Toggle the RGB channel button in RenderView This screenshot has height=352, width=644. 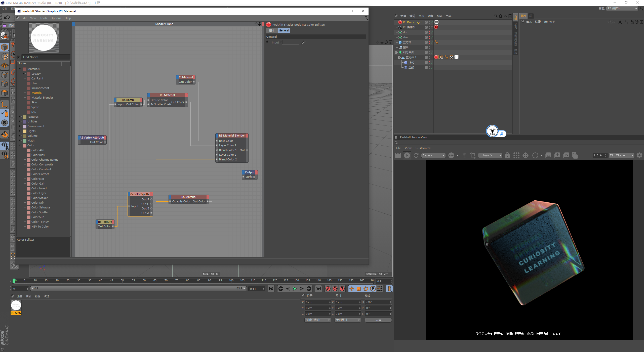point(451,155)
